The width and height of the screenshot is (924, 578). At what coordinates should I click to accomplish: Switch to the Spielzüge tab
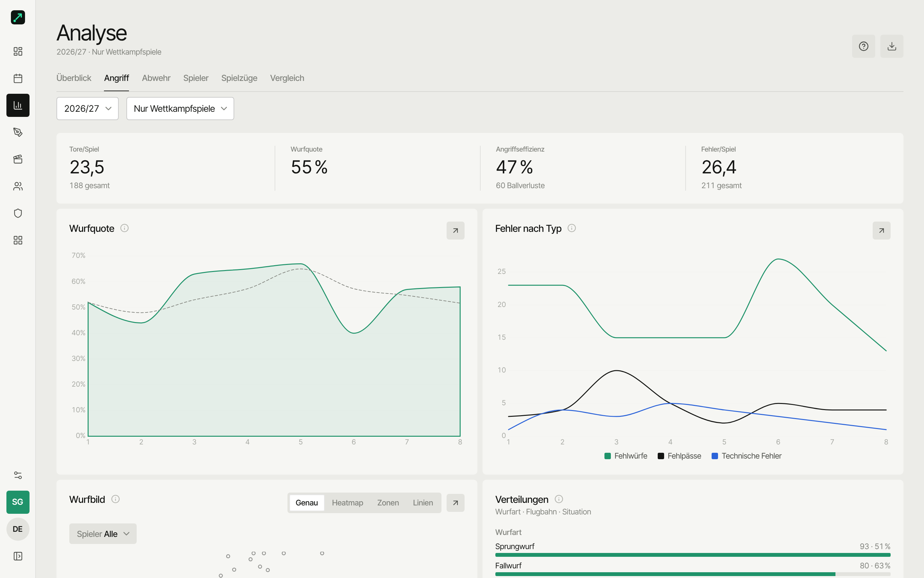239,78
